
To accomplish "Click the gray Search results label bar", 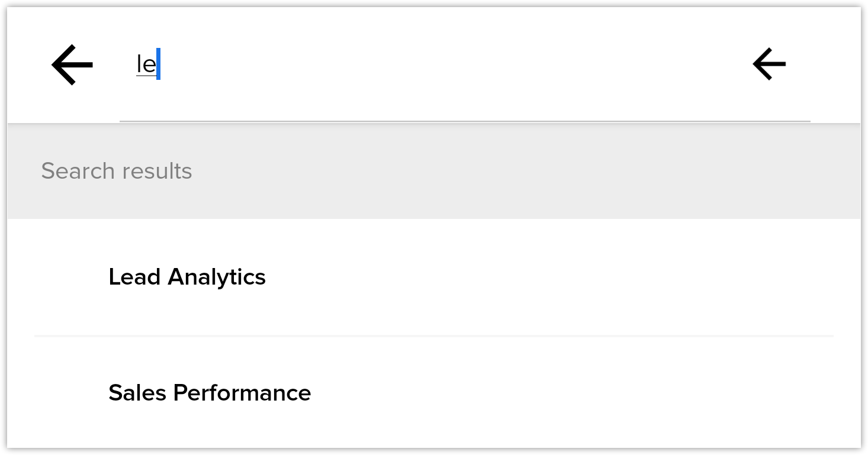I will click(x=433, y=171).
